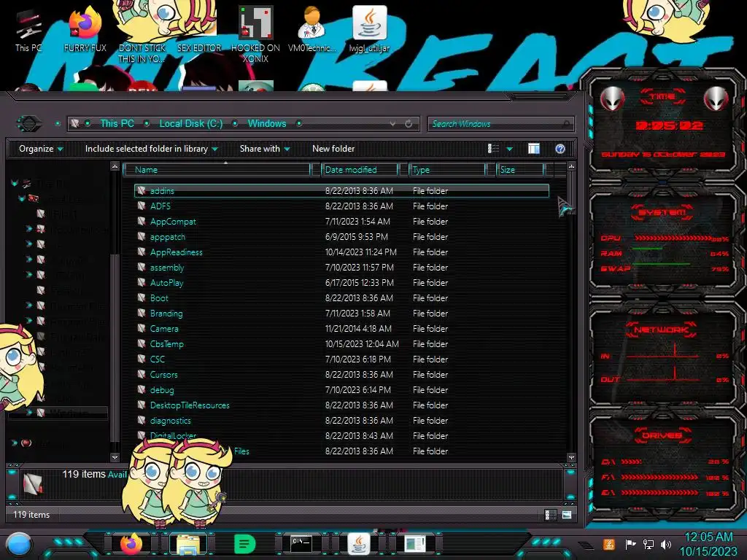747x560 pixels.
Task: Open lwjgl_util.jar desktop file
Action: [x=369, y=29]
